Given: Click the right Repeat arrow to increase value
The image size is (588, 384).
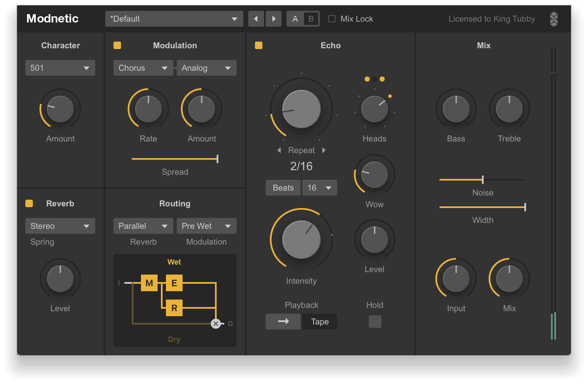Looking at the screenshot, I should coord(324,150).
